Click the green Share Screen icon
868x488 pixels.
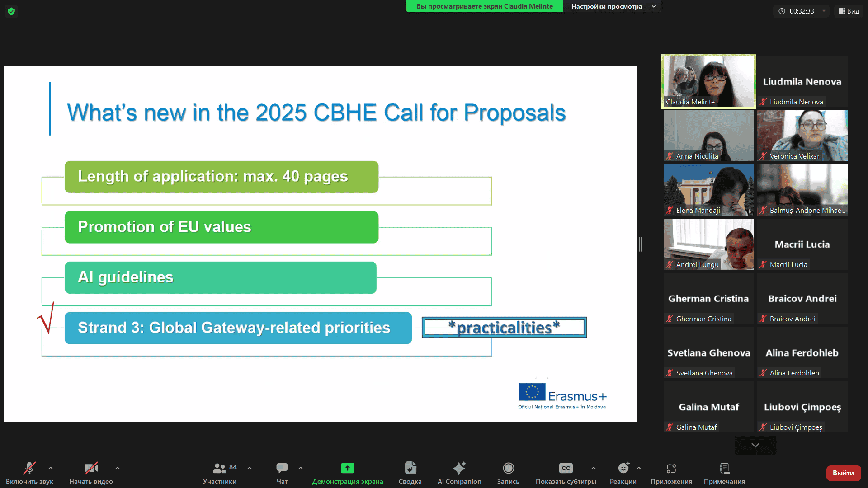coord(347,469)
